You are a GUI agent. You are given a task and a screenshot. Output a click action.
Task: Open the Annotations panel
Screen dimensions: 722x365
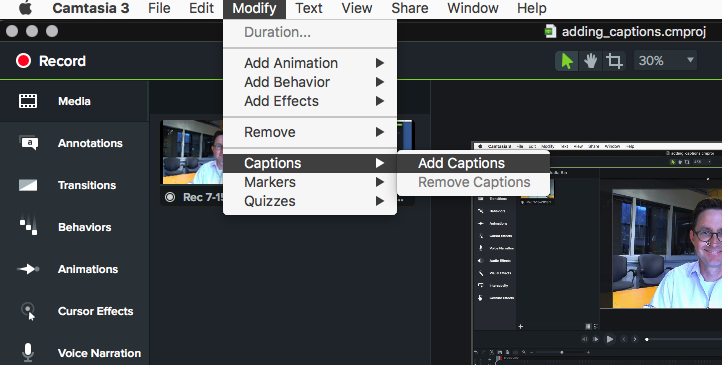click(74, 143)
